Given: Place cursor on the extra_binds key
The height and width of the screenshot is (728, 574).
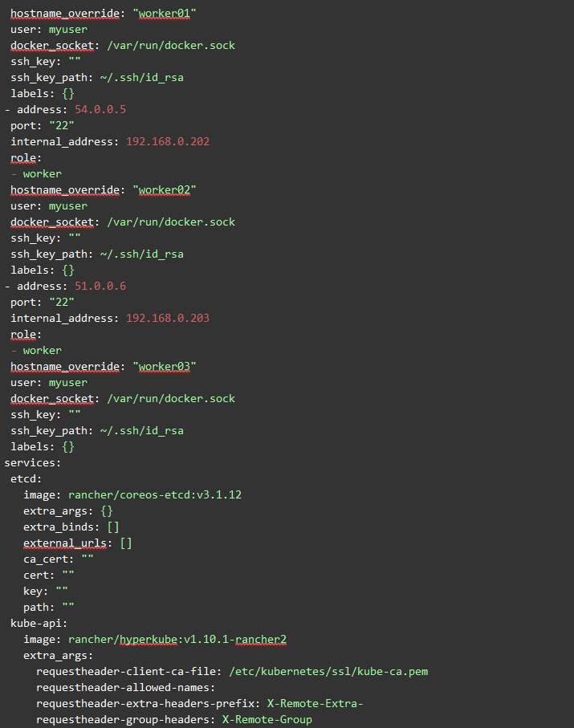Looking at the screenshot, I should [x=61, y=527].
